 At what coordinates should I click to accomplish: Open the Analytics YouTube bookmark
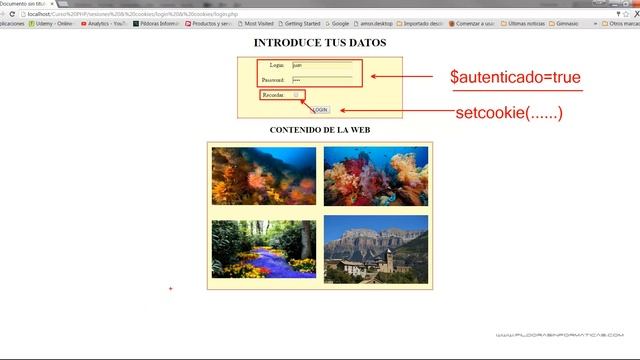click(103, 24)
